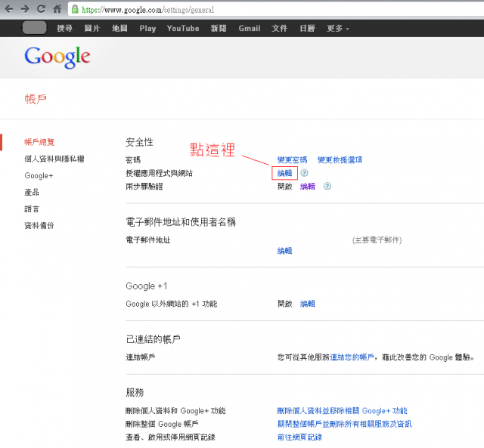484x448 pixels.
Task: Open Gmail in the Google bar
Action: click(250, 29)
